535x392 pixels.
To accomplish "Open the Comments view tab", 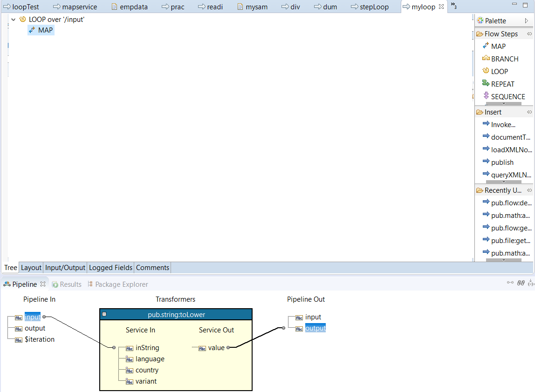I will (x=152, y=268).
